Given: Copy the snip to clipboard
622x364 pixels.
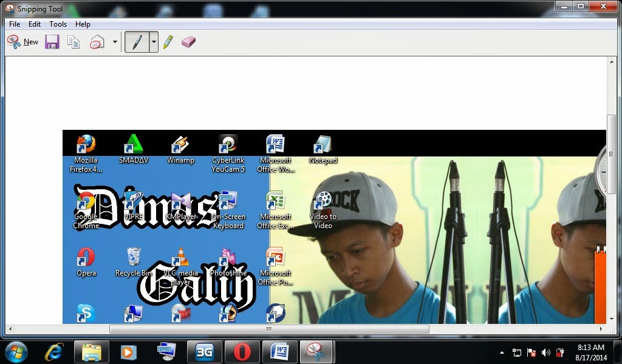Looking at the screenshot, I should coord(73,41).
